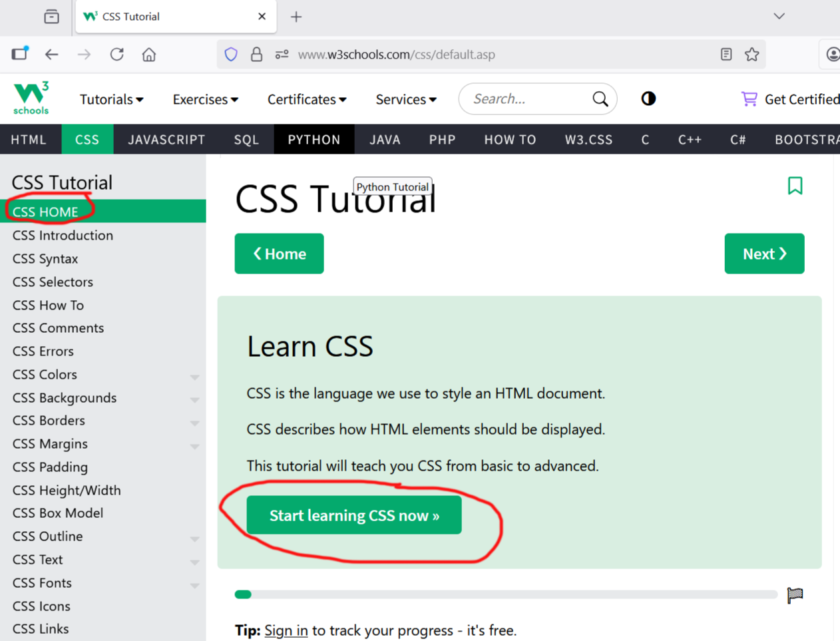Click the green Home button
This screenshot has width=840, height=641.
(279, 254)
